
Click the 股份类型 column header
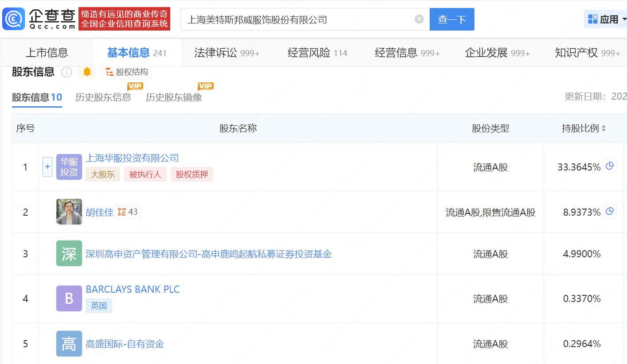[x=490, y=128]
